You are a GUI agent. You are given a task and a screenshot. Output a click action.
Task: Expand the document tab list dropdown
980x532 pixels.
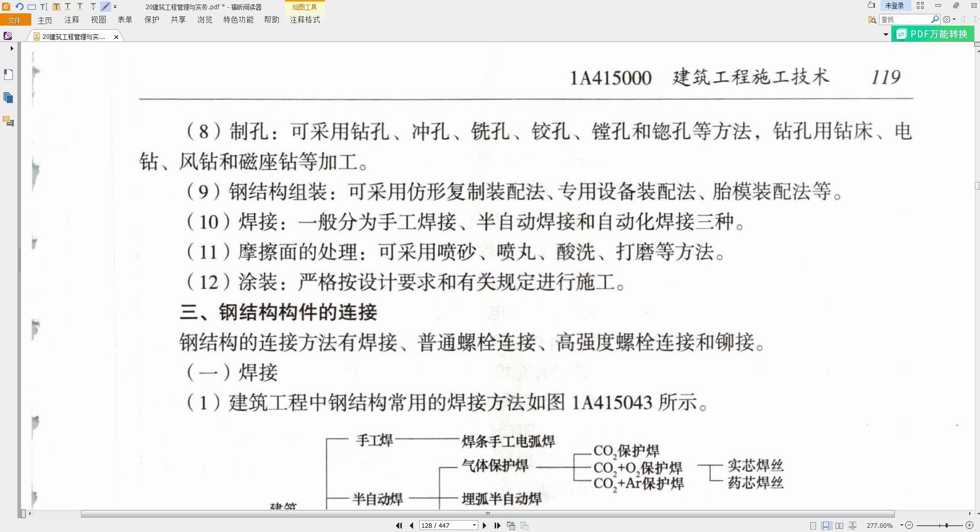tap(885, 34)
